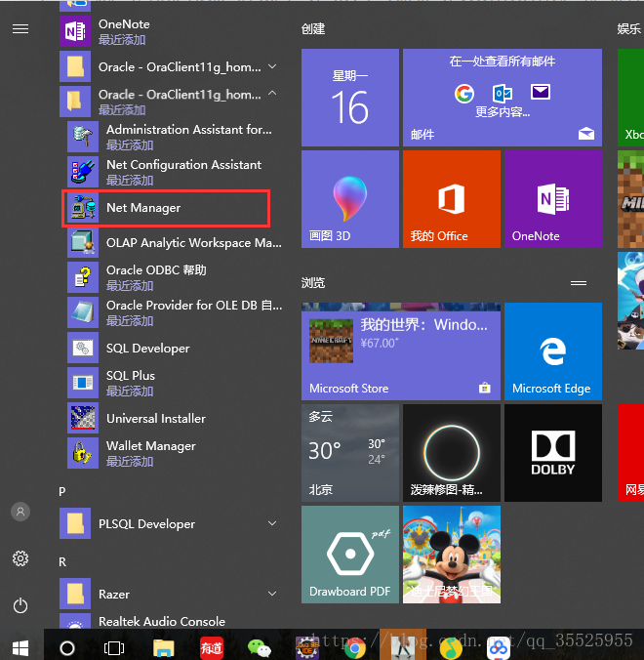Open Youdao app on taskbar

(x=211, y=648)
